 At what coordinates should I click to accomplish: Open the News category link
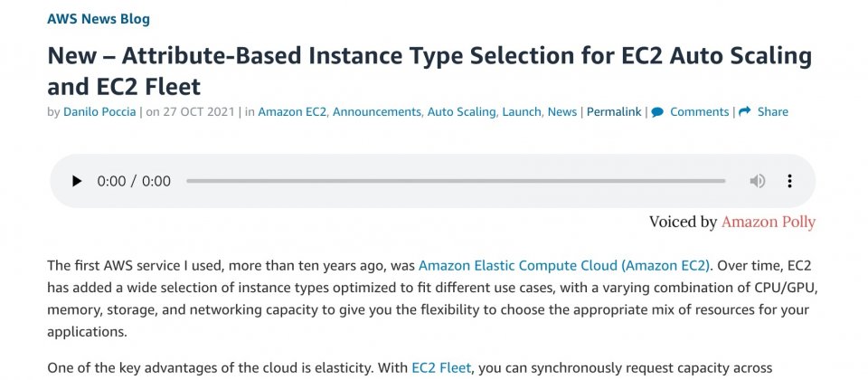click(561, 112)
